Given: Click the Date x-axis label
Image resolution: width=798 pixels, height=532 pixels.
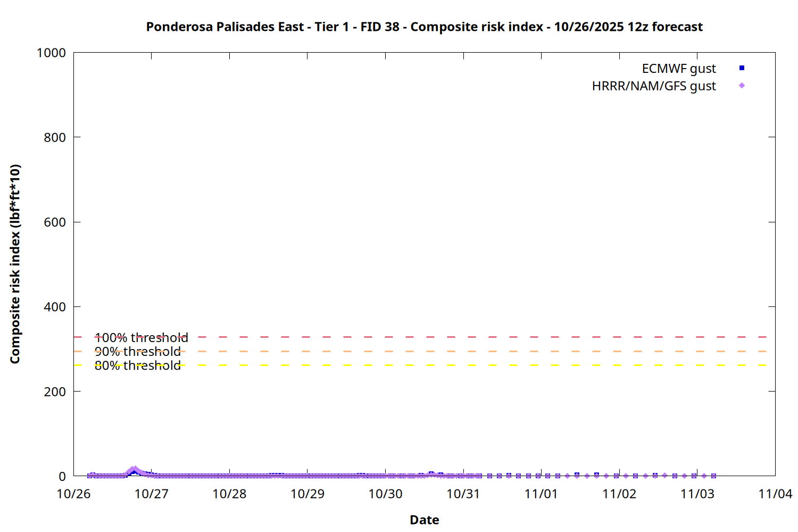Looking at the screenshot, I should coord(424,520).
